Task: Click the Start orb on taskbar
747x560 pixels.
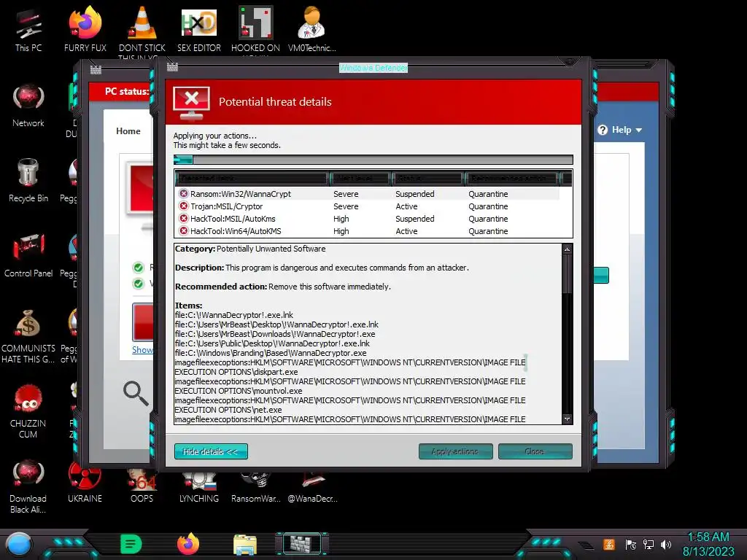Action: [19, 544]
